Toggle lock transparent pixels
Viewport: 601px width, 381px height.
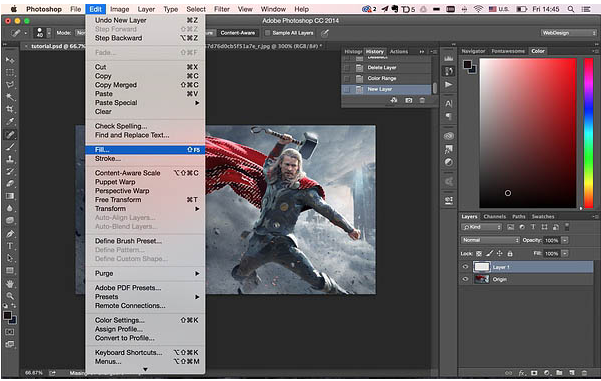coord(479,253)
